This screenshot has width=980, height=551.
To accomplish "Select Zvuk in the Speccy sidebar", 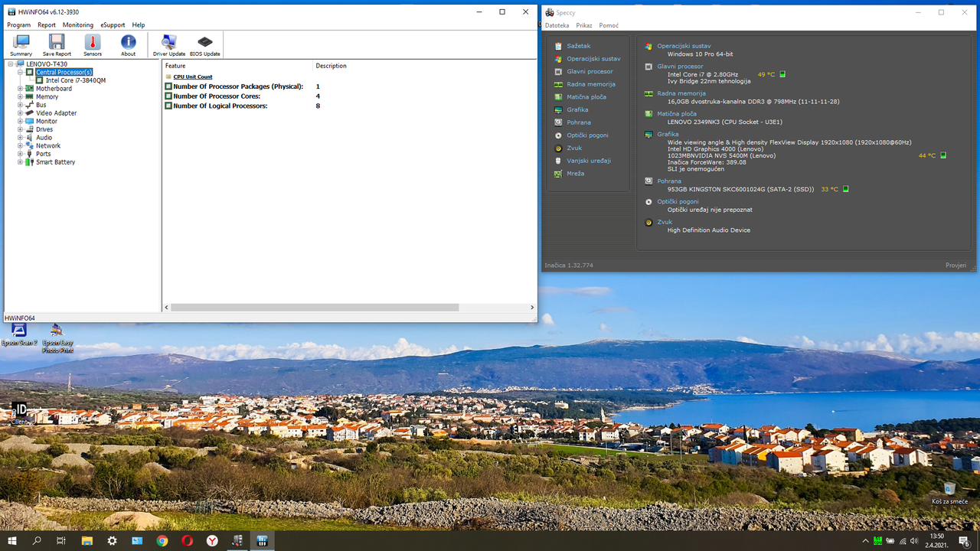I will pyautogui.click(x=574, y=148).
